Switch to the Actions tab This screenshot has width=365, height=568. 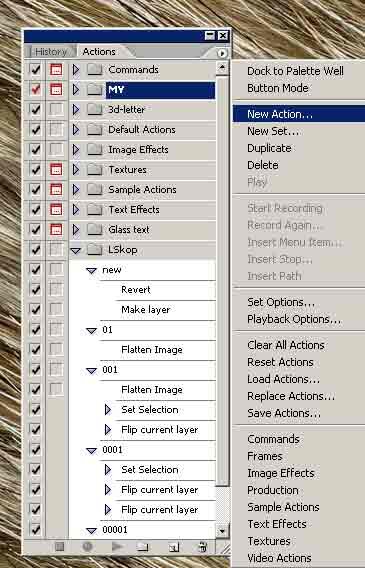(x=99, y=52)
